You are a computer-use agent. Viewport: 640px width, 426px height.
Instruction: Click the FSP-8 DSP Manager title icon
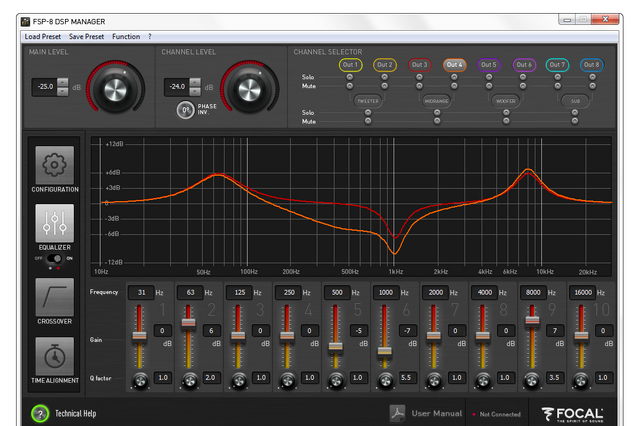point(25,21)
